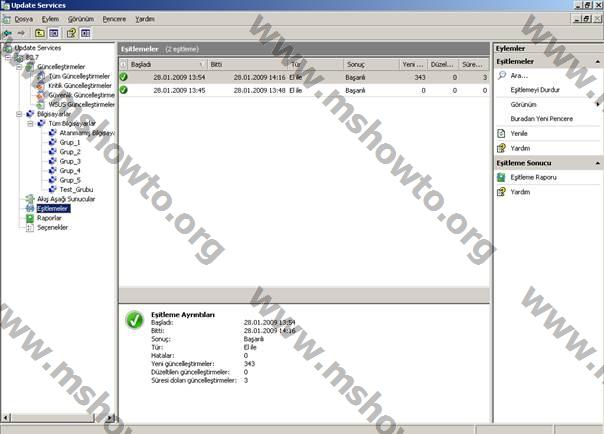
Task: Click Yardım under Eşitlemeler actions
Action: pyautogui.click(x=520, y=148)
